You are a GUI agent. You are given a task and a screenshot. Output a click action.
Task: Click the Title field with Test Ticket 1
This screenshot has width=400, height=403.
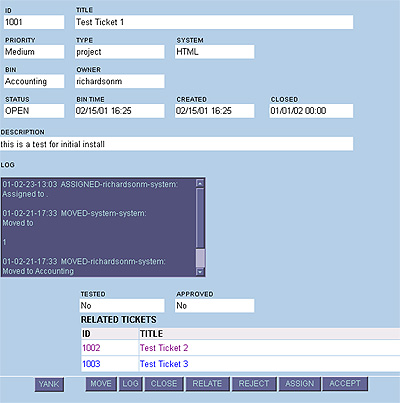click(x=214, y=22)
